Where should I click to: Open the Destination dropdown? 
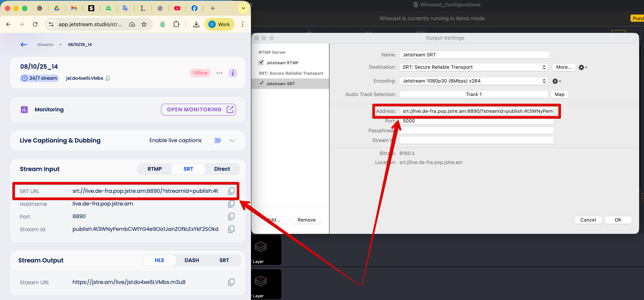coord(473,67)
